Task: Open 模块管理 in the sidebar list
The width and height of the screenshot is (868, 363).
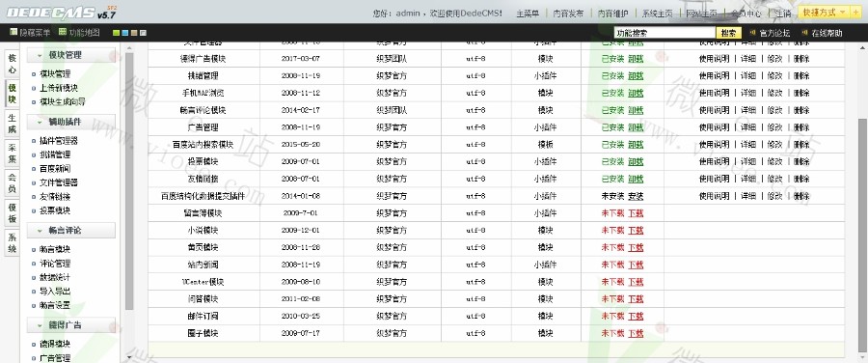Action: point(55,73)
